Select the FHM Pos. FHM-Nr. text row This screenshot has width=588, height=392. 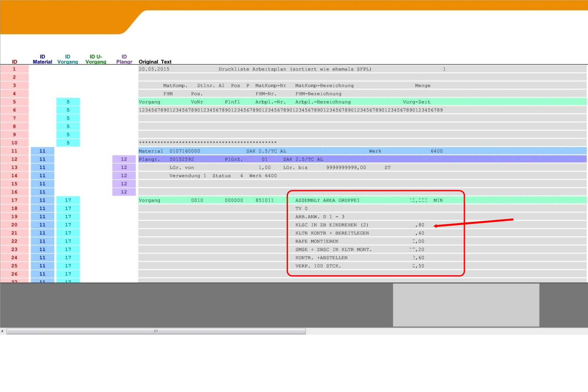coord(362,93)
